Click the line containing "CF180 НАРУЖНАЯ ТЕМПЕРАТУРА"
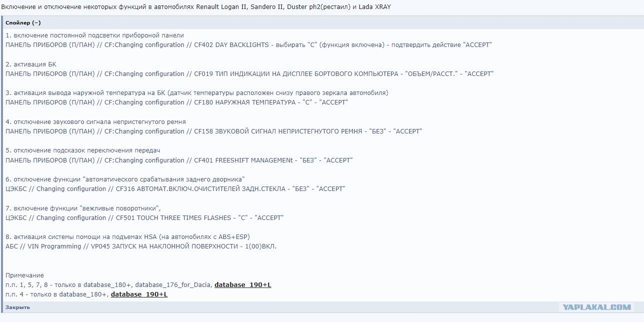The width and height of the screenshot is (644, 322). (x=177, y=102)
